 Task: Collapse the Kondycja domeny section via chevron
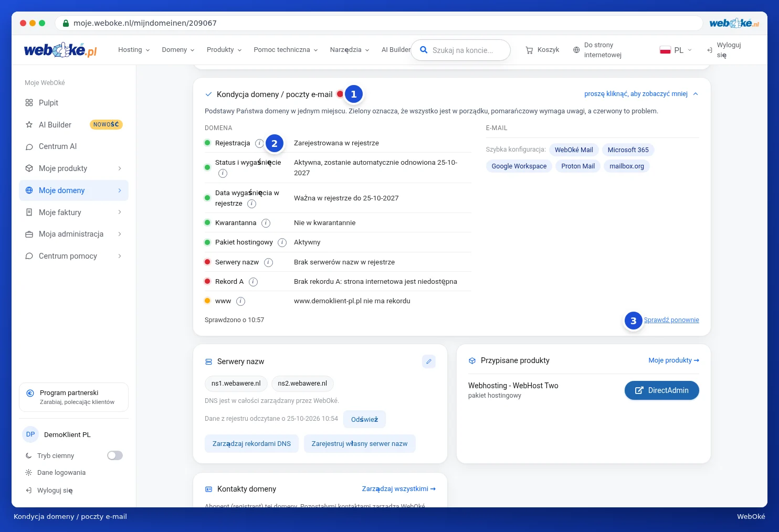[x=696, y=94]
